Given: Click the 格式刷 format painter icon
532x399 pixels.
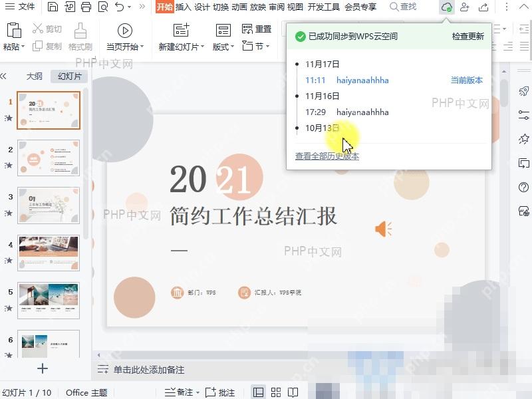Looking at the screenshot, I should tap(80, 31).
